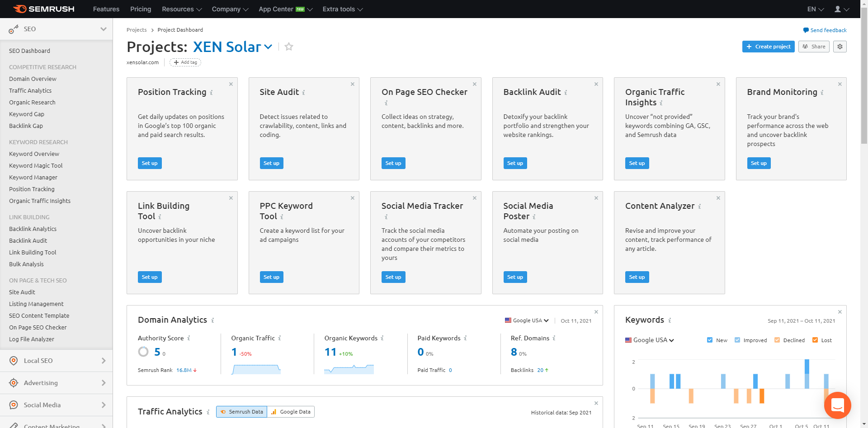This screenshot has width=868, height=428.
Task: Switch Traffic Analytics to Semrush Data
Action: [x=241, y=412]
